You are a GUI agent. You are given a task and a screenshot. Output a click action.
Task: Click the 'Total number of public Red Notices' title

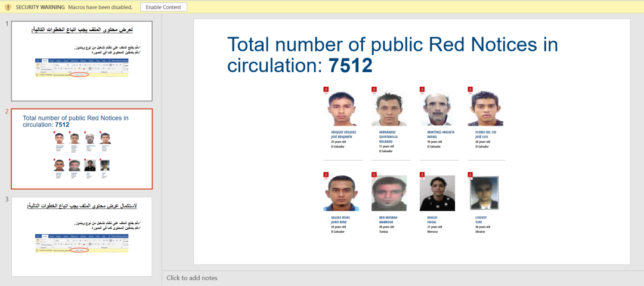click(392, 55)
